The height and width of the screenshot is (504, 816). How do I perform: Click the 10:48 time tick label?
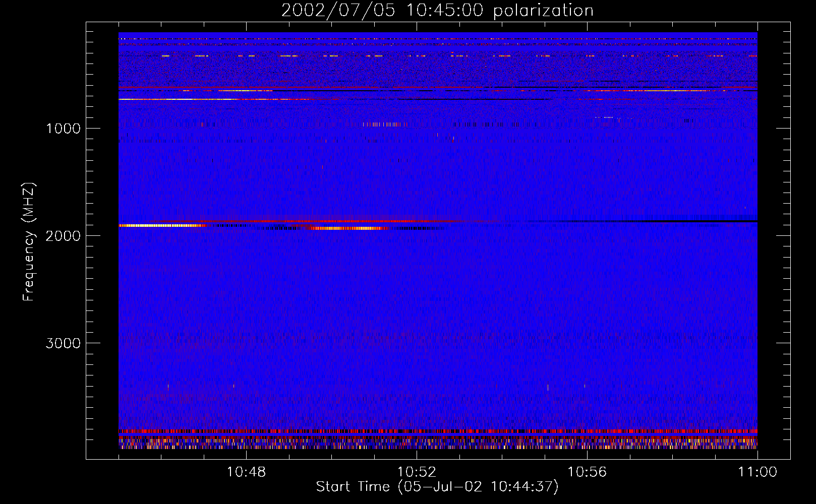(246, 472)
